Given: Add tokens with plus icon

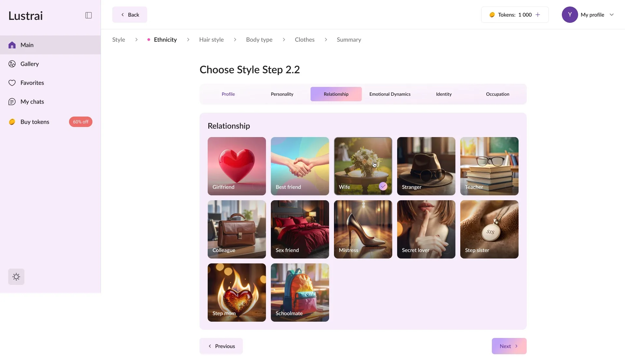Looking at the screenshot, I should pyautogui.click(x=538, y=15).
